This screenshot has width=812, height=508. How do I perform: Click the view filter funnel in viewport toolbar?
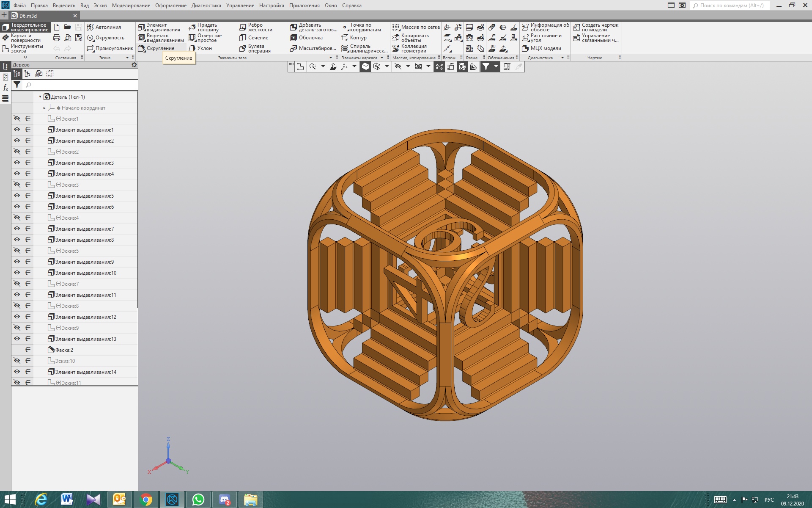point(486,66)
